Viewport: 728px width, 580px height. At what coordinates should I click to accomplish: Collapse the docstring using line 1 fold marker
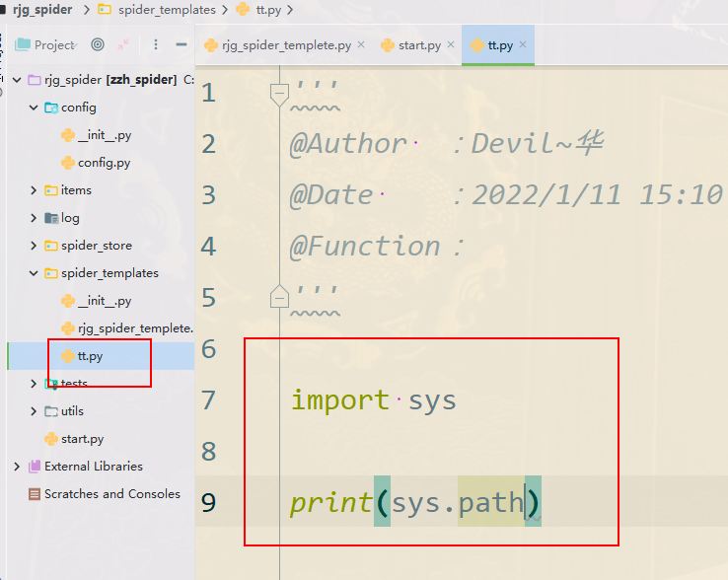coord(279,94)
